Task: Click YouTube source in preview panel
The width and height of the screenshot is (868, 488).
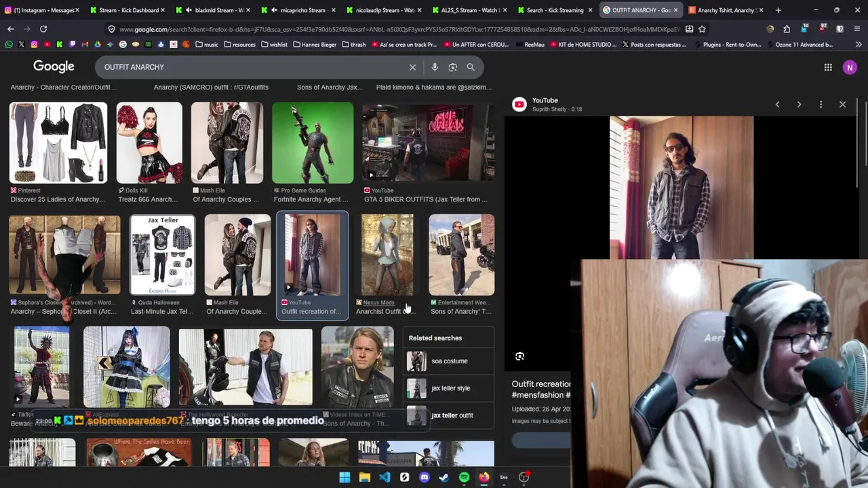Action: (545, 100)
